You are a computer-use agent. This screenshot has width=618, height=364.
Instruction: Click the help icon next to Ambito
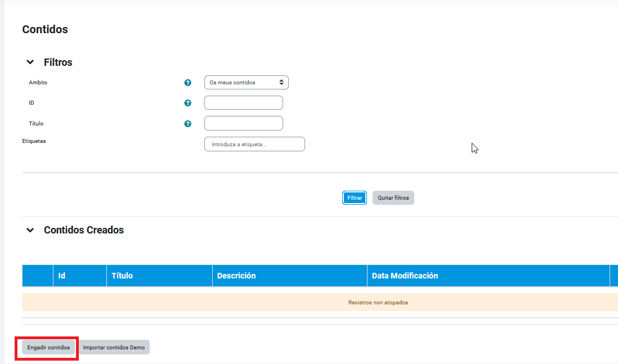point(188,83)
